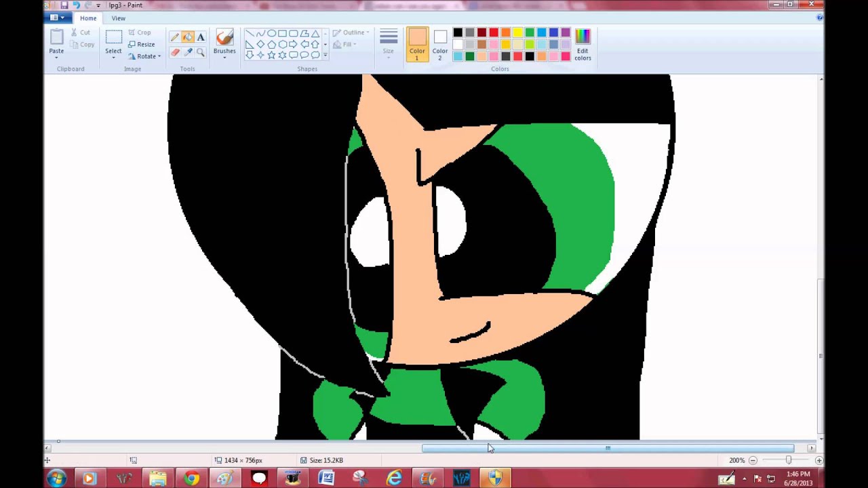
Task: Activate Color 2 background selector
Action: coord(440,45)
